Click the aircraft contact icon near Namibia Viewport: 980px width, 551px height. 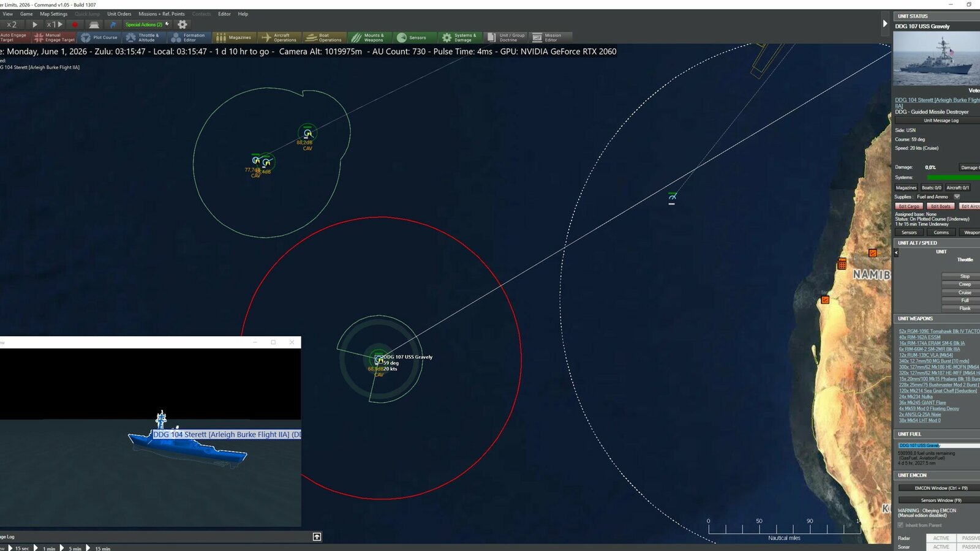(672, 197)
